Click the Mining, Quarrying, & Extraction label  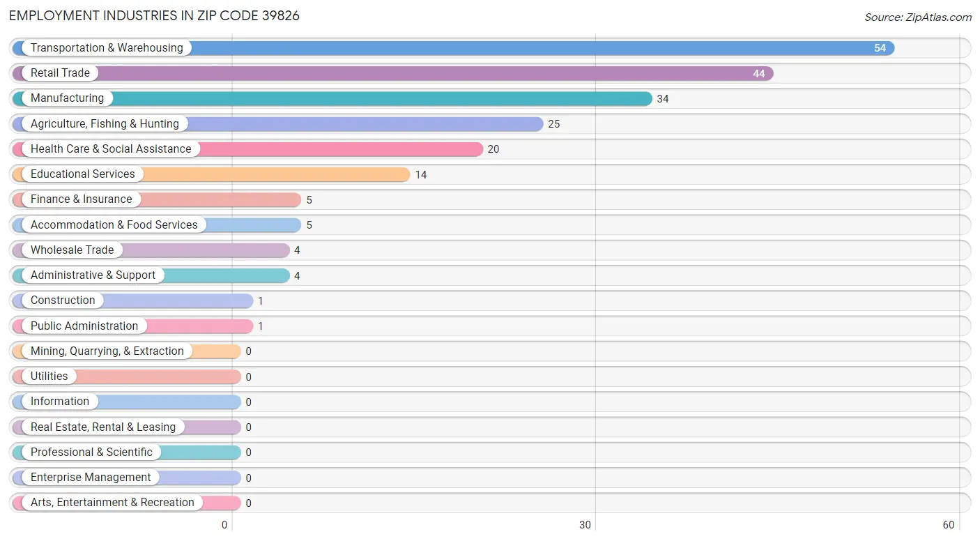click(107, 351)
